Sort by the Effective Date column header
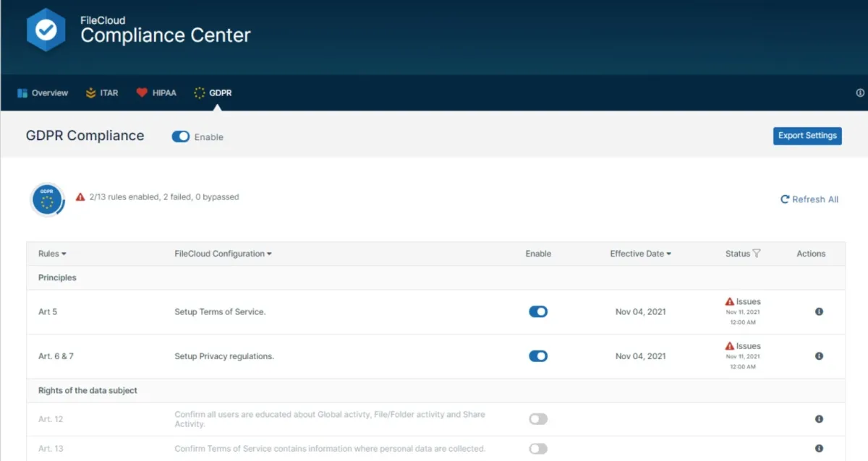 pos(640,254)
